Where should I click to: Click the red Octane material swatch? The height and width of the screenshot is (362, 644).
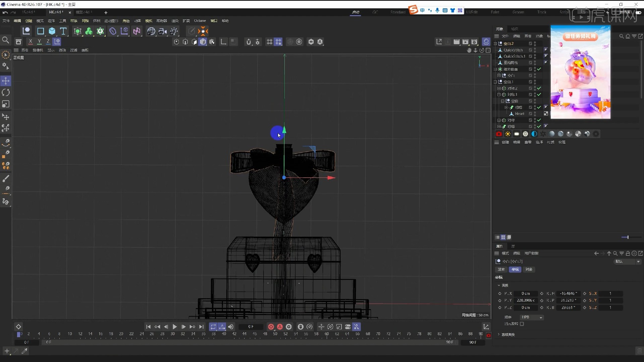499,134
